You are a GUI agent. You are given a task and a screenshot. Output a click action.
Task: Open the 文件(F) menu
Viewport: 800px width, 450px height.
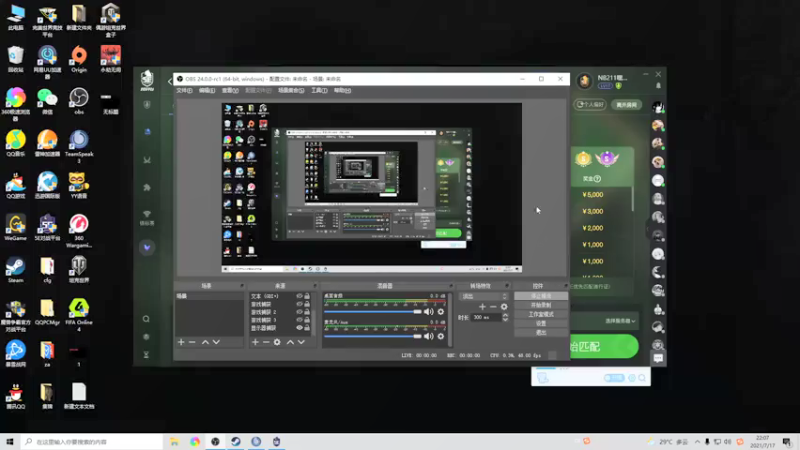[184, 90]
